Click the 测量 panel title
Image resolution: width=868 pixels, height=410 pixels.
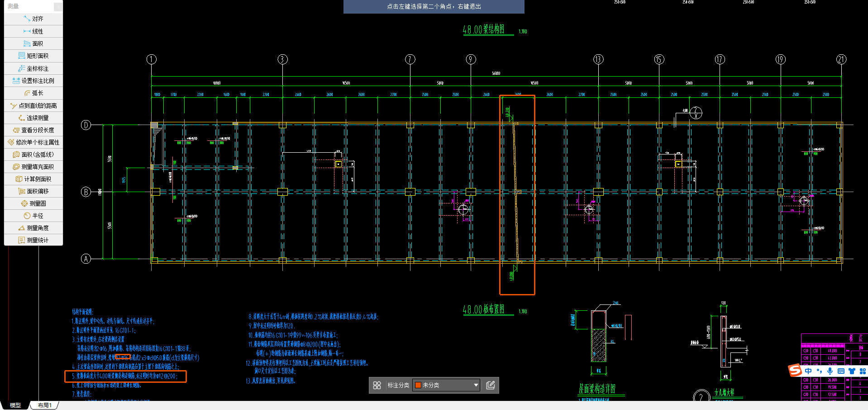[x=13, y=6]
